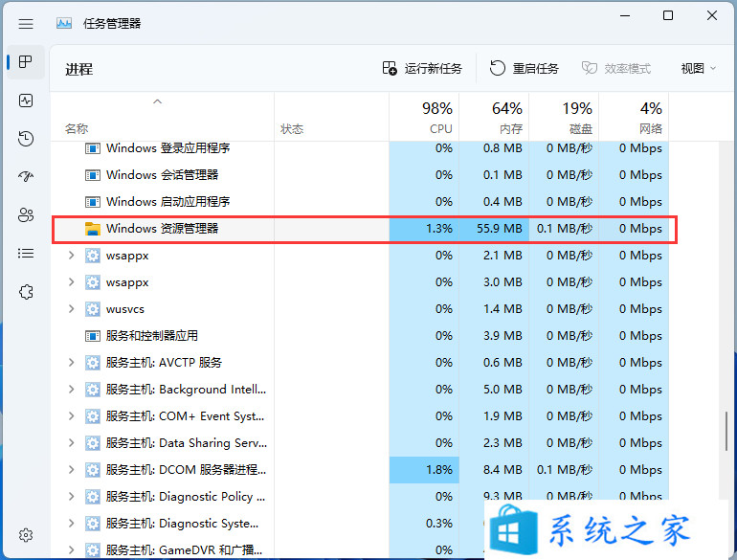Click the Windows 登录应用程序 process icon
The width and height of the screenshot is (737, 560).
click(x=93, y=148)
